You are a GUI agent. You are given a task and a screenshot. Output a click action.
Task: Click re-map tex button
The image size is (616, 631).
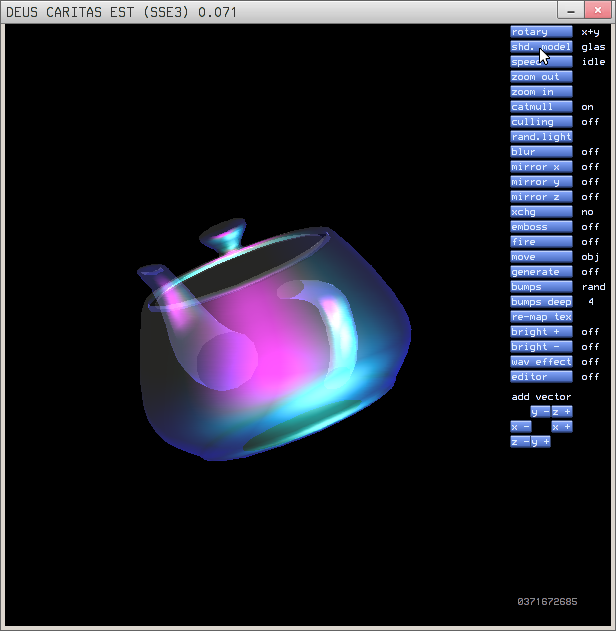(541, 317)
